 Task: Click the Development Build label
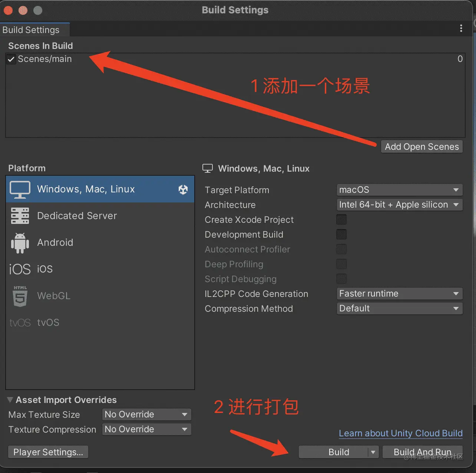pos(244,235)
